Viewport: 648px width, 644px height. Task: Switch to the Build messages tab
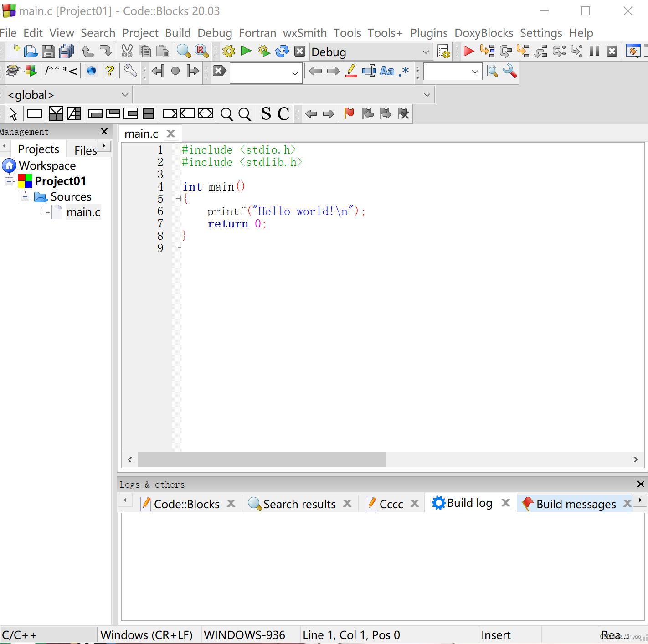[x=576, y=504]
